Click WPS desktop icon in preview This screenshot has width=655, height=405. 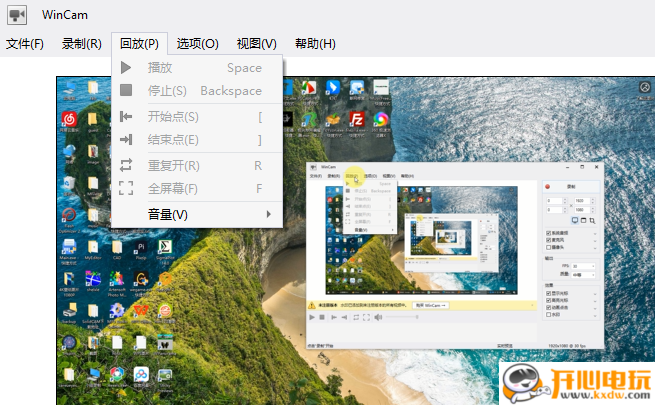[x=141, y=311]
